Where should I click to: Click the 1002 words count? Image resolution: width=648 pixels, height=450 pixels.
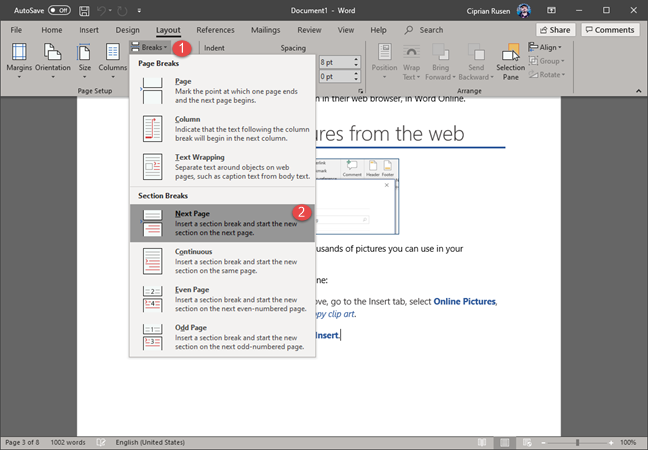tap(68, 443)
